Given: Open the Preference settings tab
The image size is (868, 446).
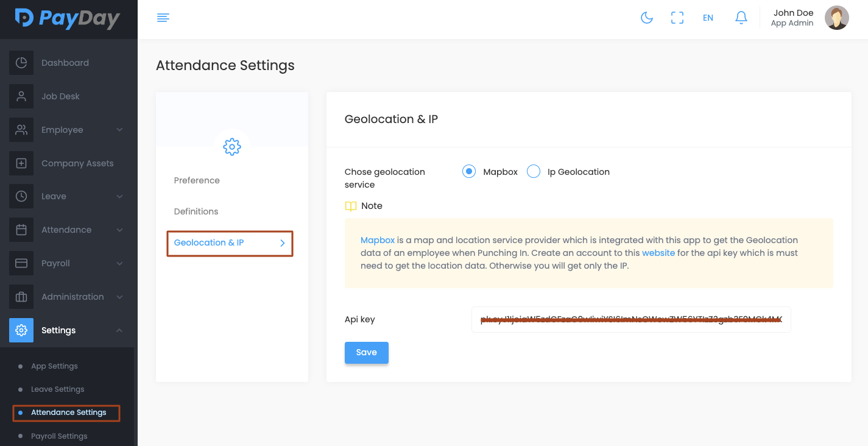Looking at the screenshot, I should click(x=197, y=180).
